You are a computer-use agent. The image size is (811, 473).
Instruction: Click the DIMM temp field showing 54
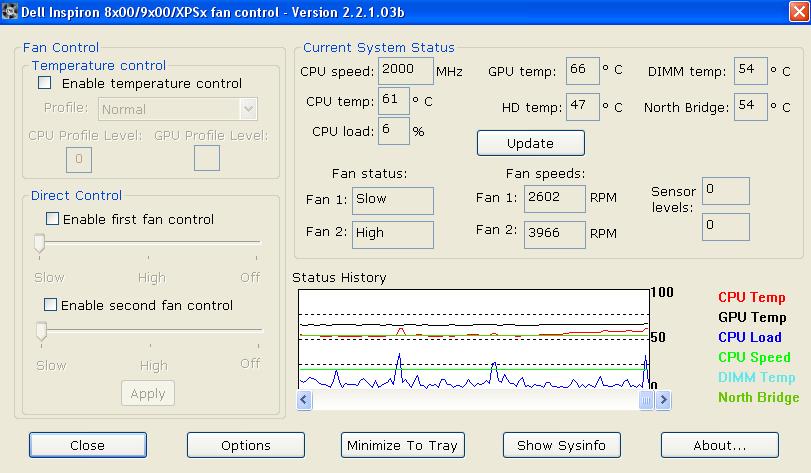tap(750, 71)
